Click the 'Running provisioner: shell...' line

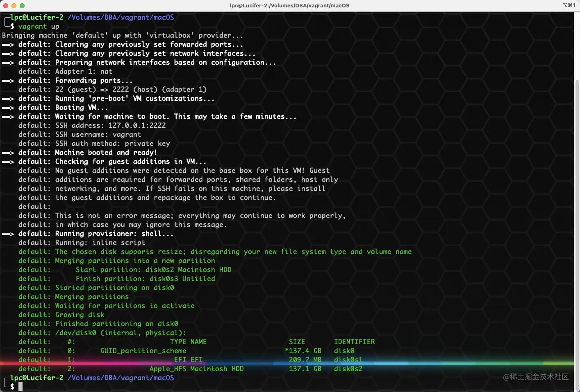[x=88, y=234]
